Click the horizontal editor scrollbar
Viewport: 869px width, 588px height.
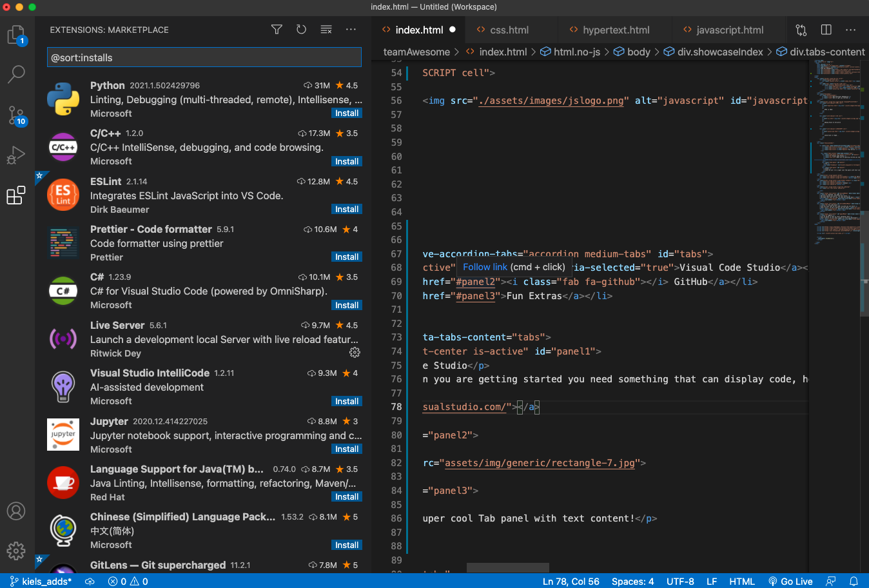click(x=507, y=568)
